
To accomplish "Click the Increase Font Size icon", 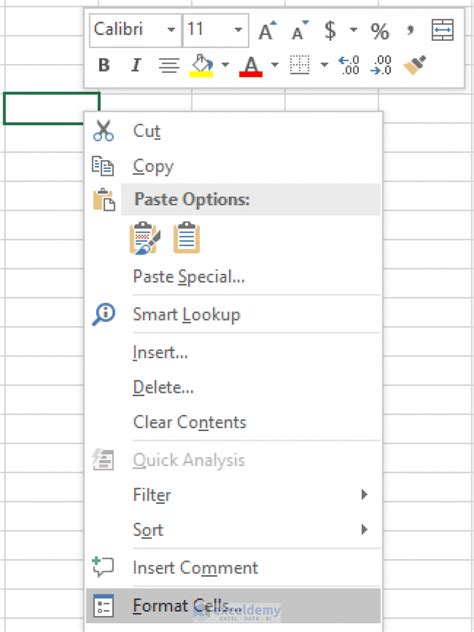I will coord(268,30).
